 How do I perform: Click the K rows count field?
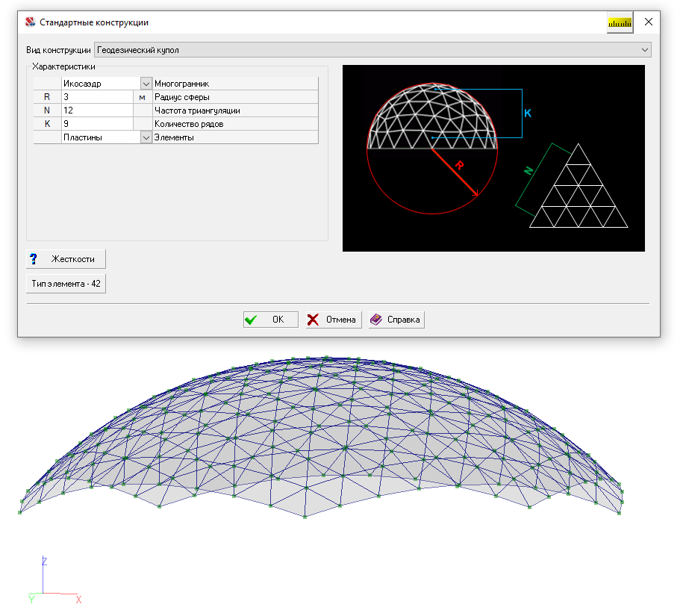97,124
